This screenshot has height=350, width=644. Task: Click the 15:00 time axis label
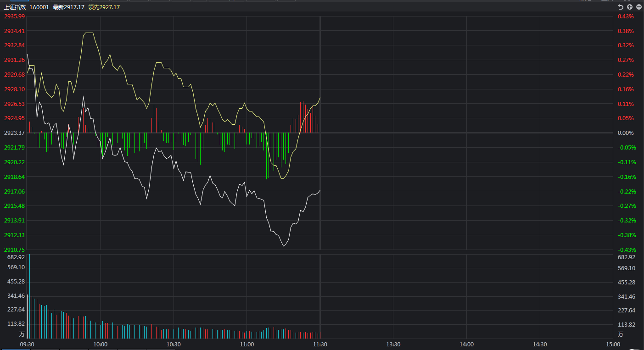tap(612, 344)
